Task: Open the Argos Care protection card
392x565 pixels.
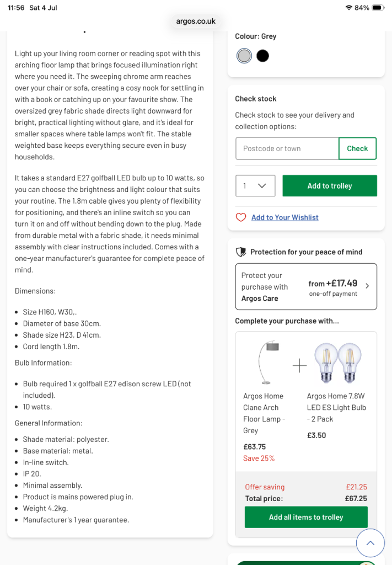Action: [306, 286]
